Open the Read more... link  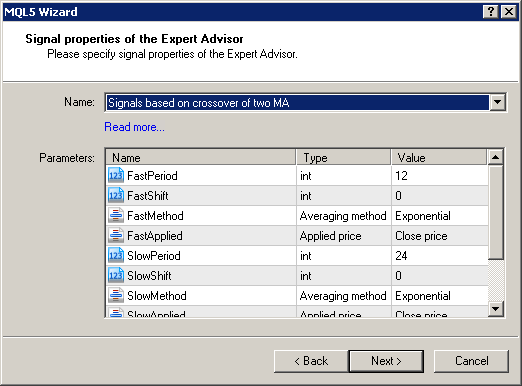point(134,127)
